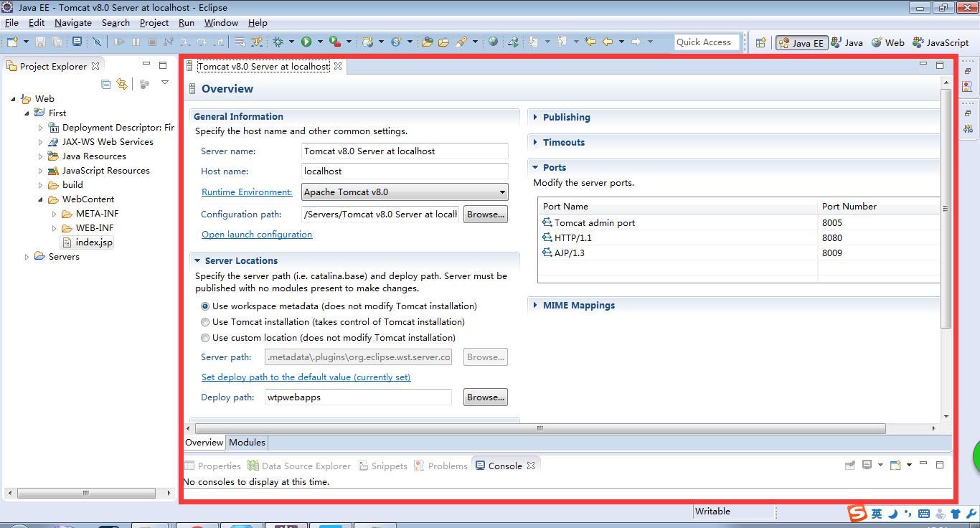Collapse the Server Locations section
Viewport: 980px width, 528px height.
coord(197,260)
